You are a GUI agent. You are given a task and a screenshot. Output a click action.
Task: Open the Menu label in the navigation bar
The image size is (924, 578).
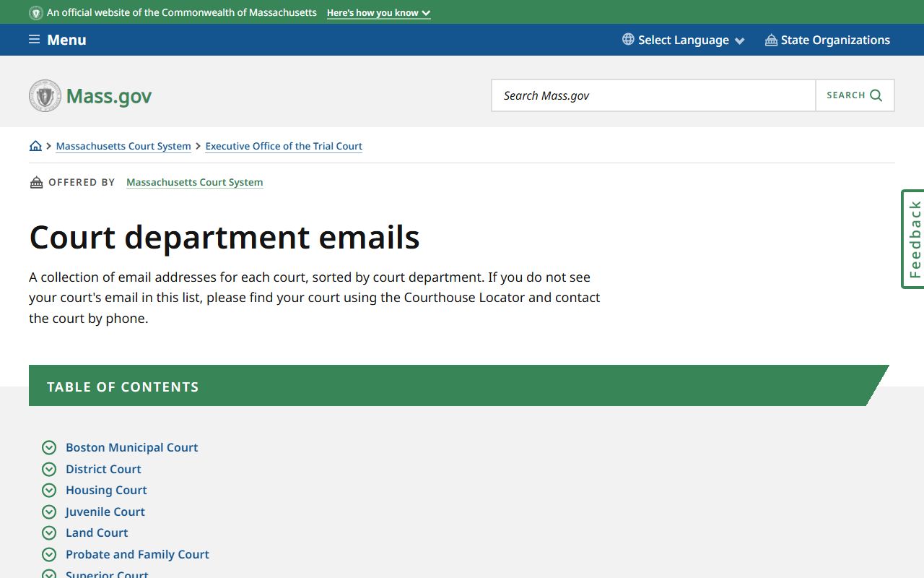pyautogui.click(x=66, y=40)
